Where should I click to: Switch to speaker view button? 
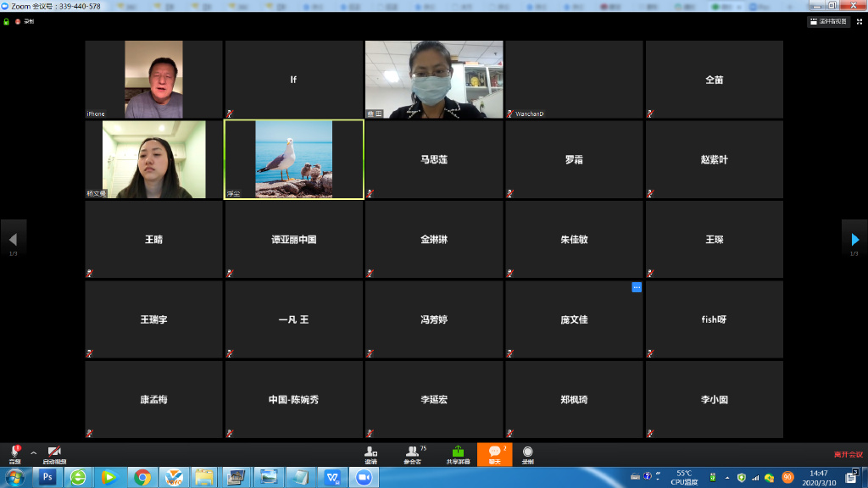coord(827,21)
